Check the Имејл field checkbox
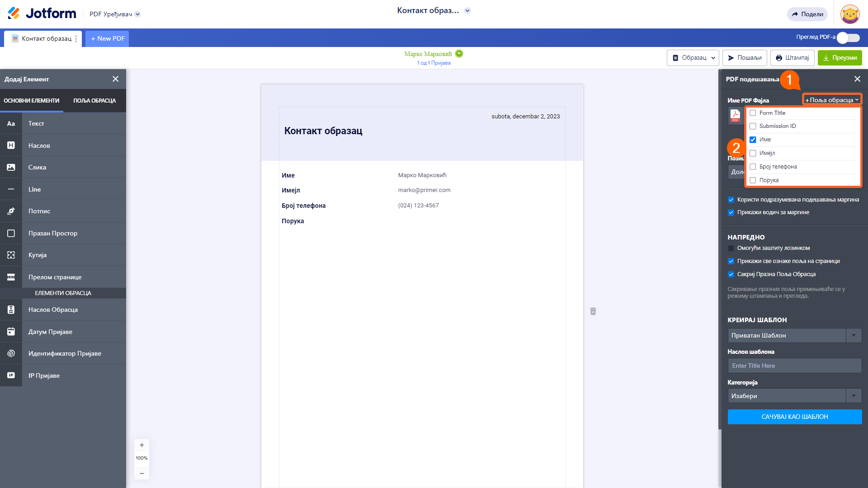This screenshot has height=488, width=868. coord(753,153)
